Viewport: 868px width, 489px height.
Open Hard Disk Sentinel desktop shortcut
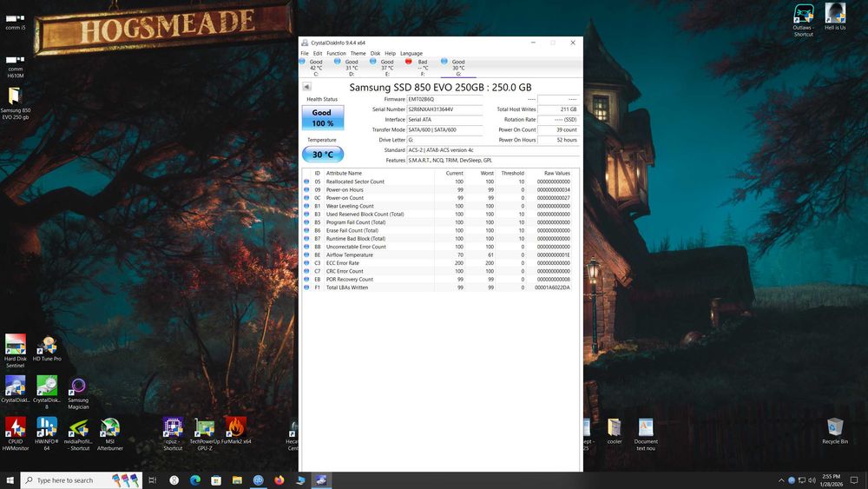(16, 351)
